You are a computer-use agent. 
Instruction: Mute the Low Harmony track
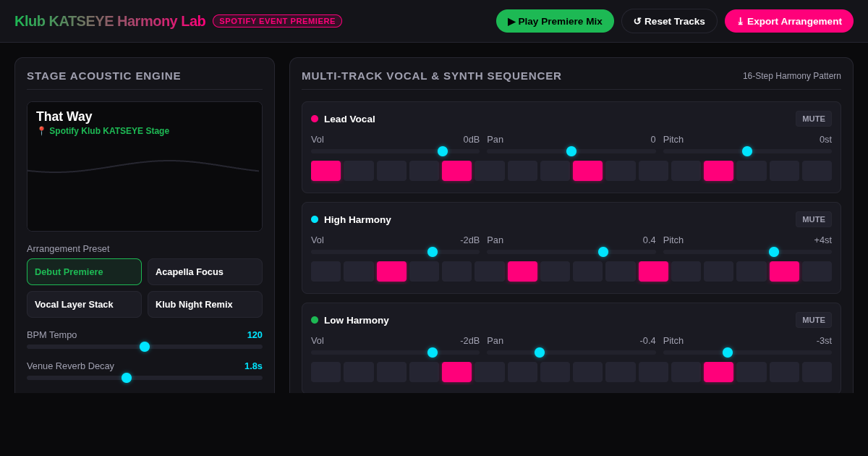(814, 320)
